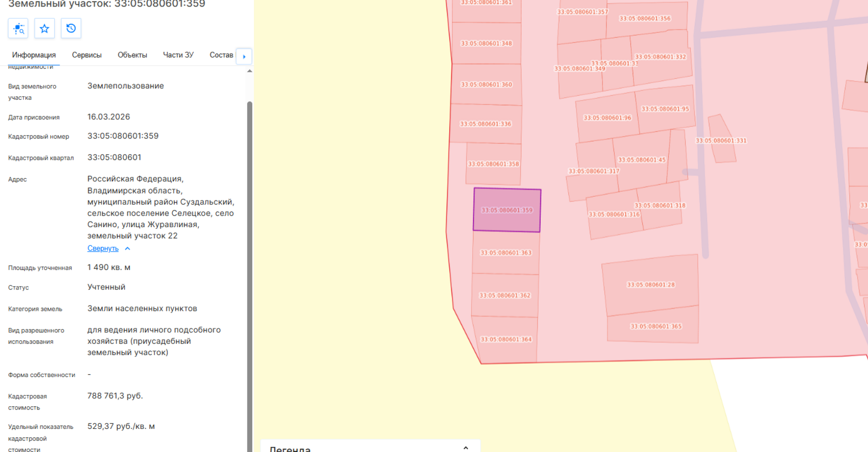Select parcel 33:05:080601:331 on map

click(x=721, y=140)
